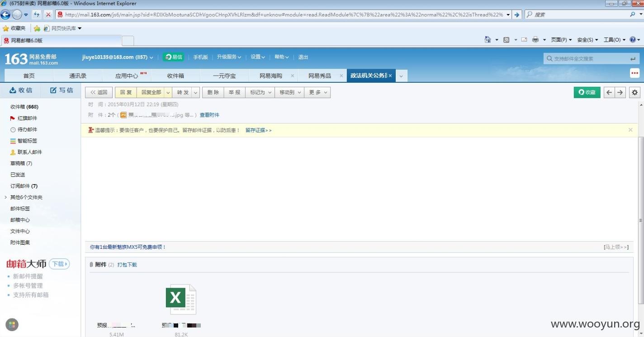Open the IE 页面(P) menu

(561, 40)
